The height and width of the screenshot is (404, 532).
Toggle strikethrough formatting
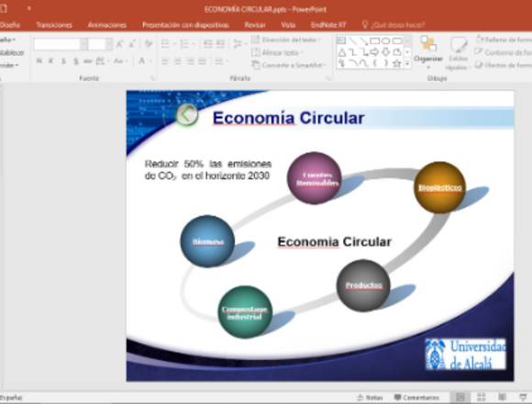pos(88,62)
